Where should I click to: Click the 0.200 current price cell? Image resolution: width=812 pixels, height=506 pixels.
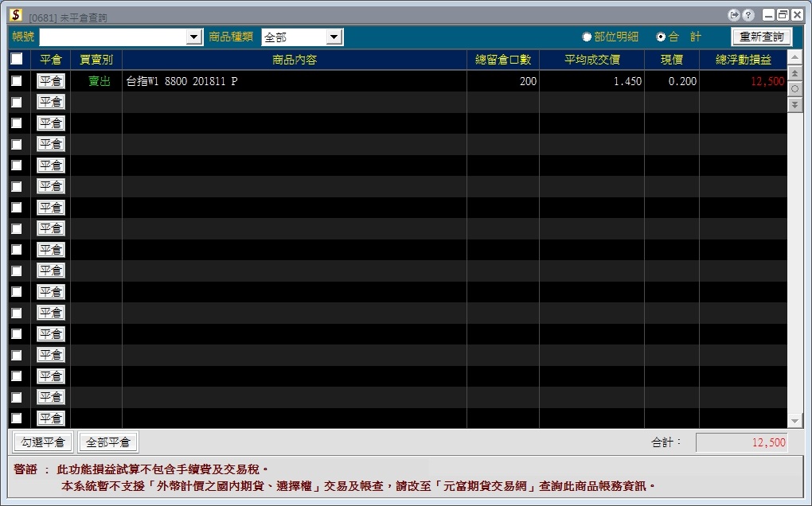click(672, 81)
